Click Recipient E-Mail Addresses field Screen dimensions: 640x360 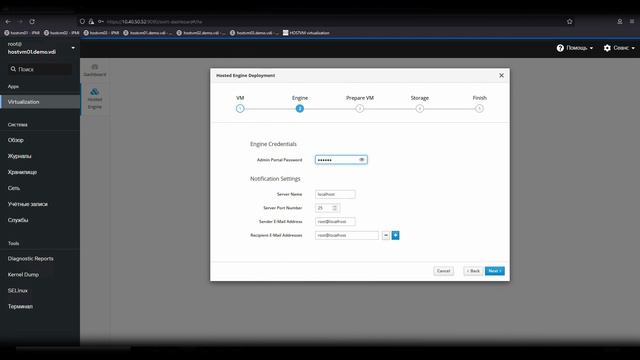[347, 236]
